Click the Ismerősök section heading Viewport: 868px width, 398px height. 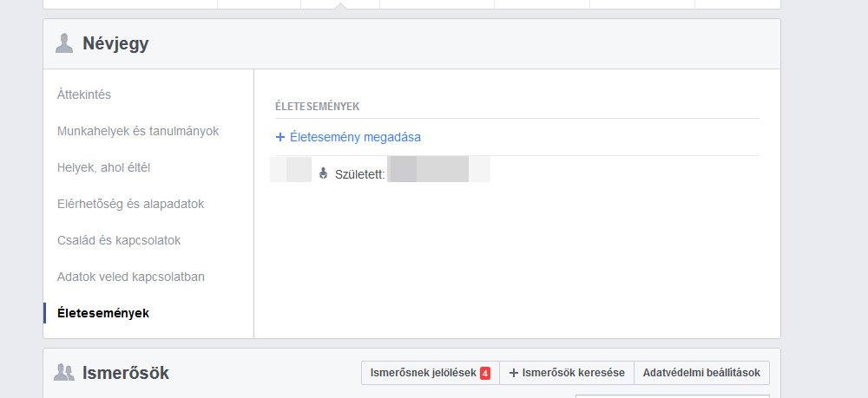(x=125, y=373)
